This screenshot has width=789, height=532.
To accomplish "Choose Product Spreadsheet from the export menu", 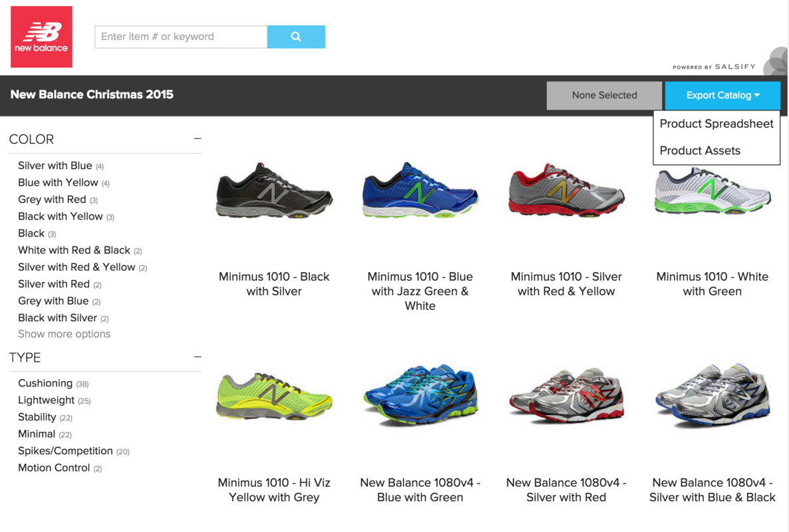I will coord(716,124).
